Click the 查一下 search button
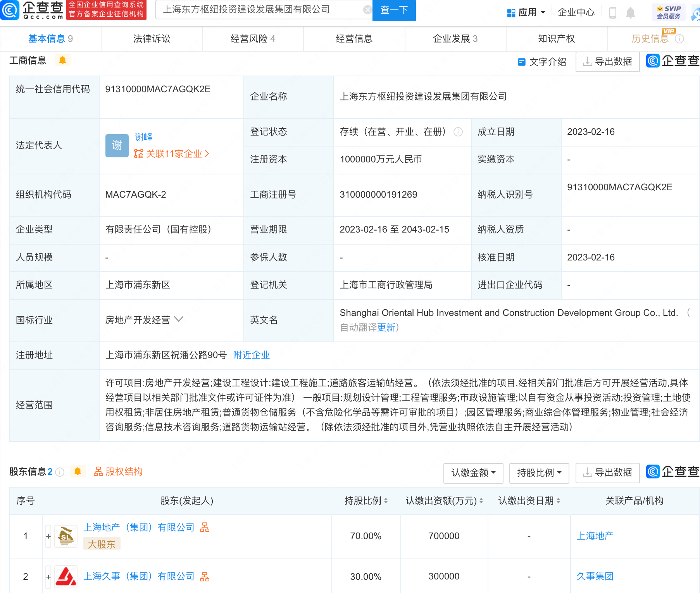 pyautogui.click(x=394, y=10)
